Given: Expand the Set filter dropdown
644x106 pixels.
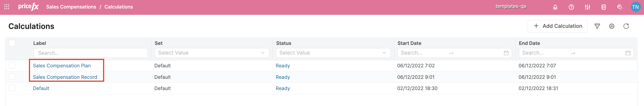Looking at the screenshot, I should 212,53.
